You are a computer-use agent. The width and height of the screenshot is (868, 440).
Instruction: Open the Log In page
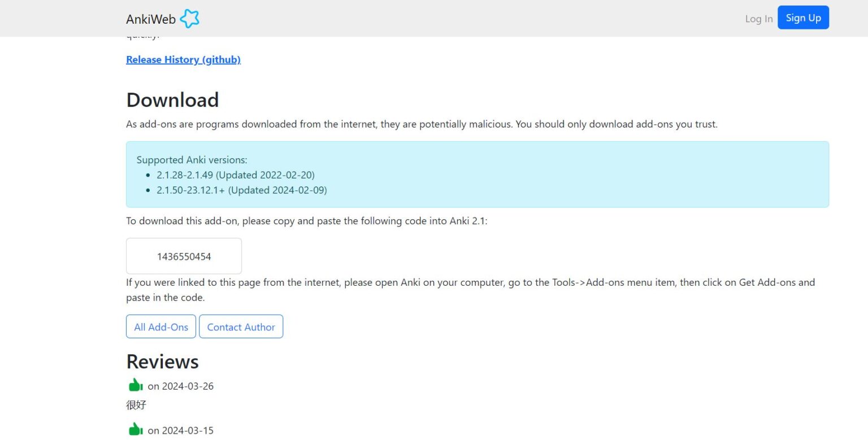pyautogui.click(x=758, y=19)
